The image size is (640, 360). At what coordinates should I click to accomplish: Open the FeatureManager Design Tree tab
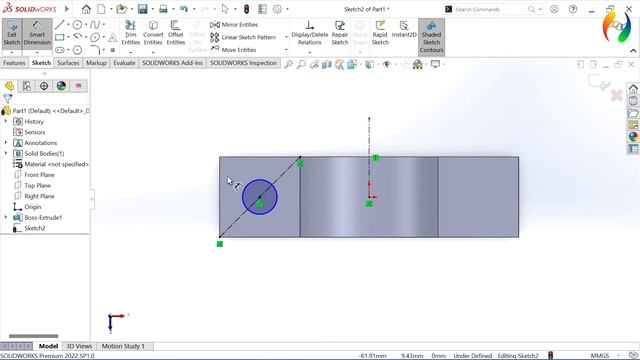[x=9, y=86]
